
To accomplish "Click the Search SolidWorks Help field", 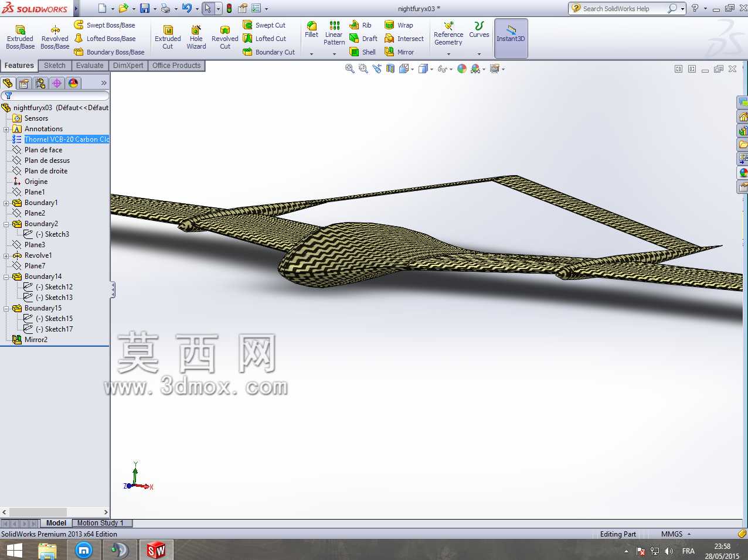I will (623, 9).
